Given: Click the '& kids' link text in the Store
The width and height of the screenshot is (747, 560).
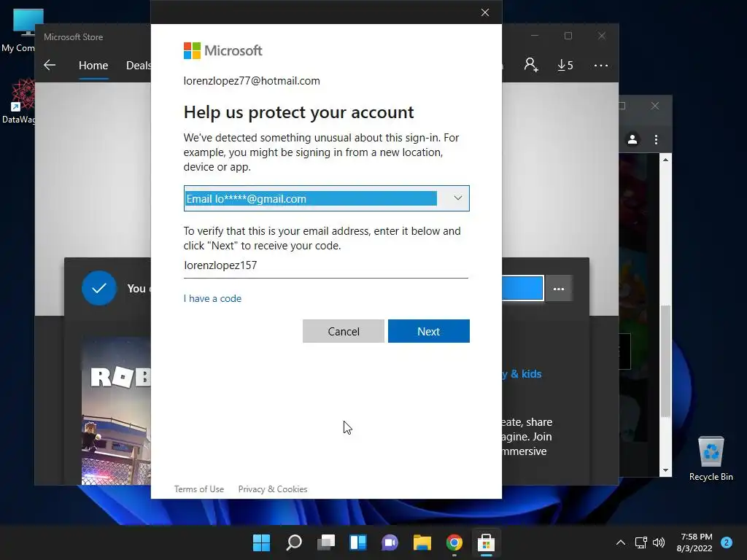Looking at the screenshot, I should click(x=526, y=374).
